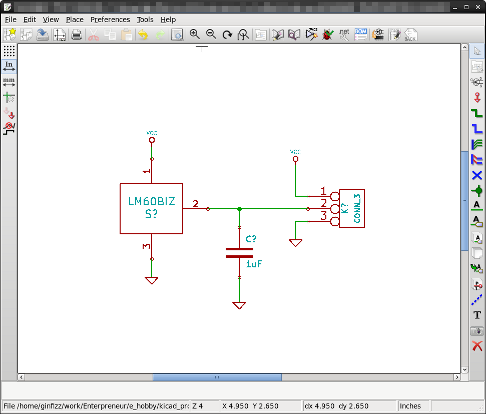The height and width of the screenshot is (414, 486).
Task: Open the View menu
Action: tap(51, 20)
